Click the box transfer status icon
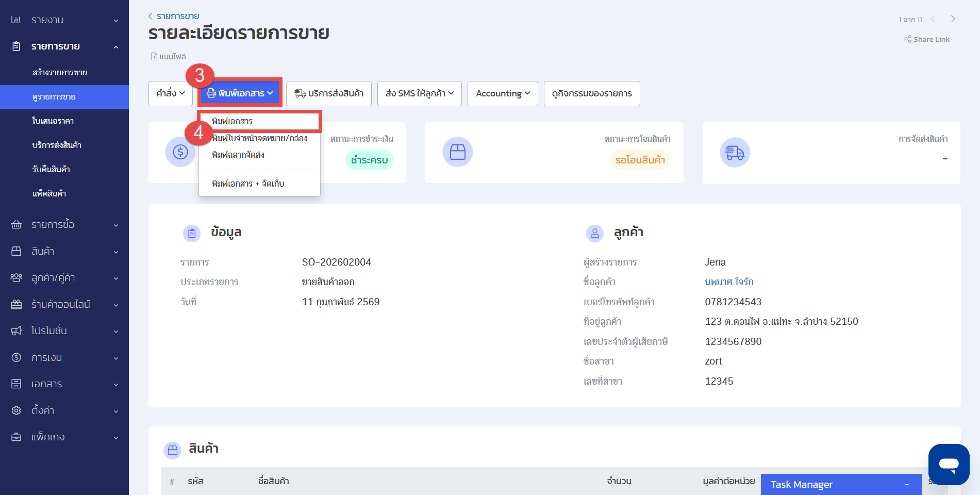The height and width of the screenshot is (495, 980). (x=457, y=152)
